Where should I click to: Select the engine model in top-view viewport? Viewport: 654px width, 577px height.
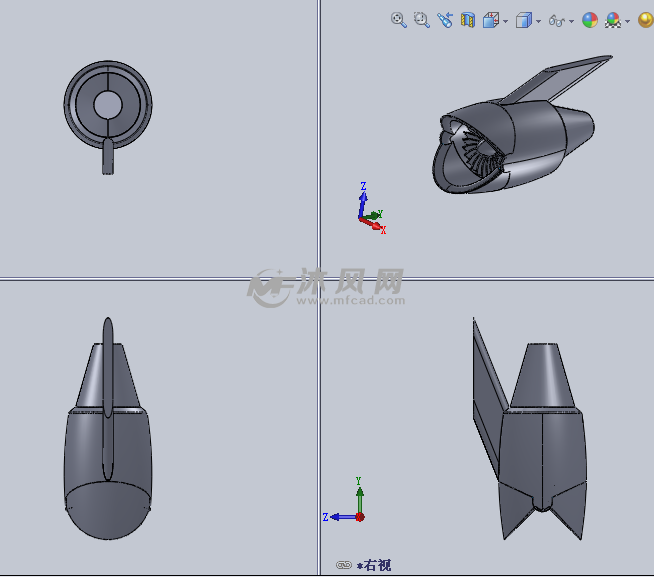[x=108, y=428]
